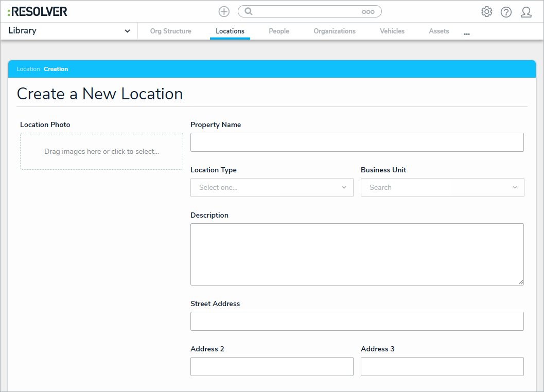This screenshot has width=544, height=392.
Task: Open the Organizations tab
Action: click(335, 31)
